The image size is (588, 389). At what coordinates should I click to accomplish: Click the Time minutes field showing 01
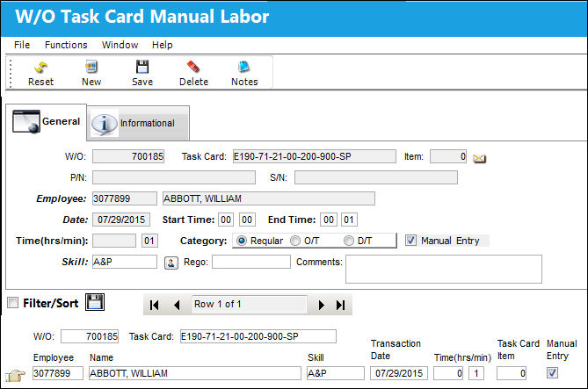149,241
